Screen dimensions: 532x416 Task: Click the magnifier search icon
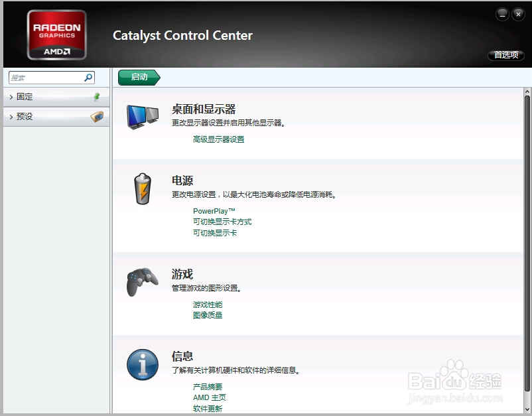coord(88,78)
